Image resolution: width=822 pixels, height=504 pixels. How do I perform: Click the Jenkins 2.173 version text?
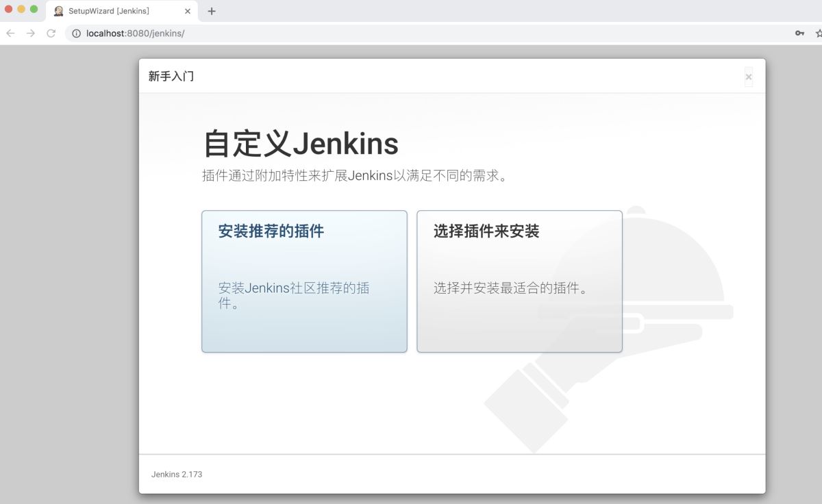tap(177, 474)
